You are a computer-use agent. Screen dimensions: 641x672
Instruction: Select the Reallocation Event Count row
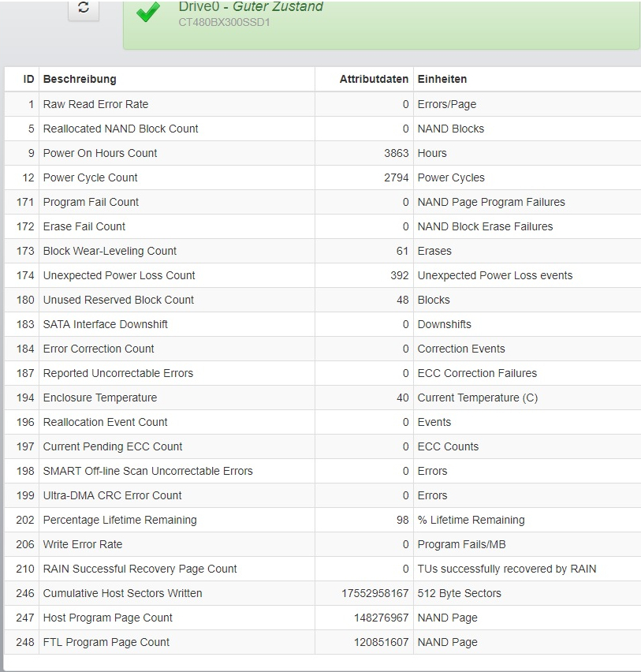(322, 422)
